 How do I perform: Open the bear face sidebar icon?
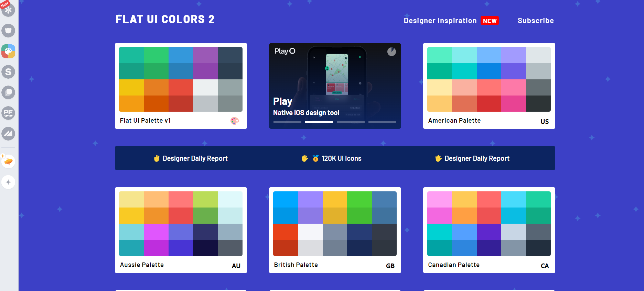pyautogui.click(x=8, y=31)
